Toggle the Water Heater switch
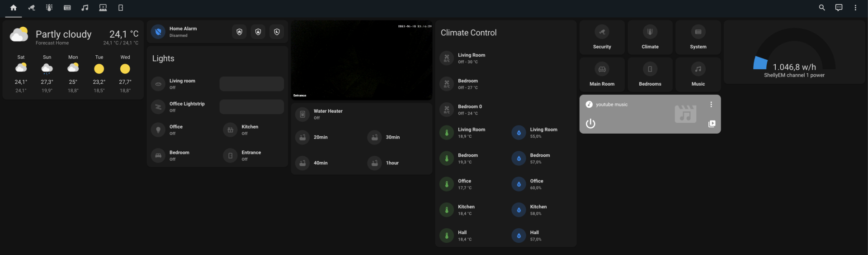 coord(302,114)
